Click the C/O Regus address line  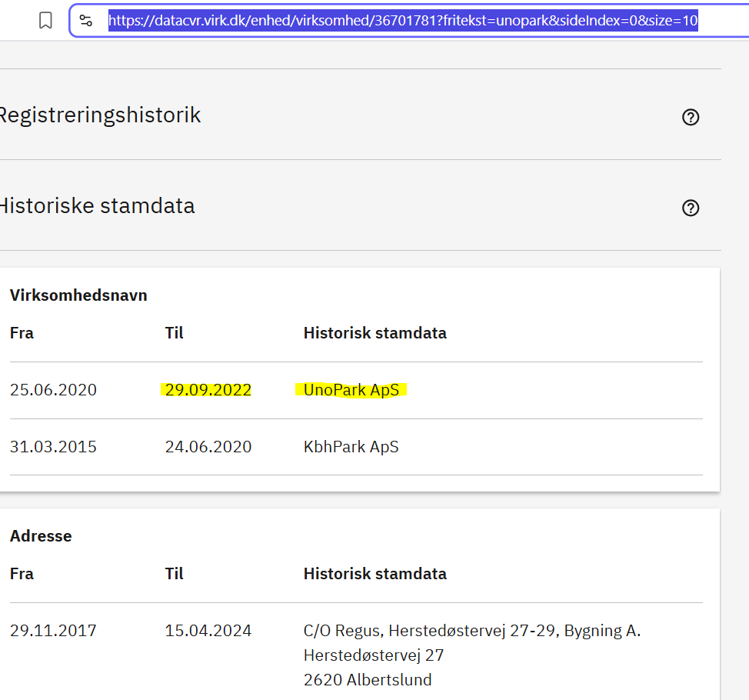(x=471, y=631)
